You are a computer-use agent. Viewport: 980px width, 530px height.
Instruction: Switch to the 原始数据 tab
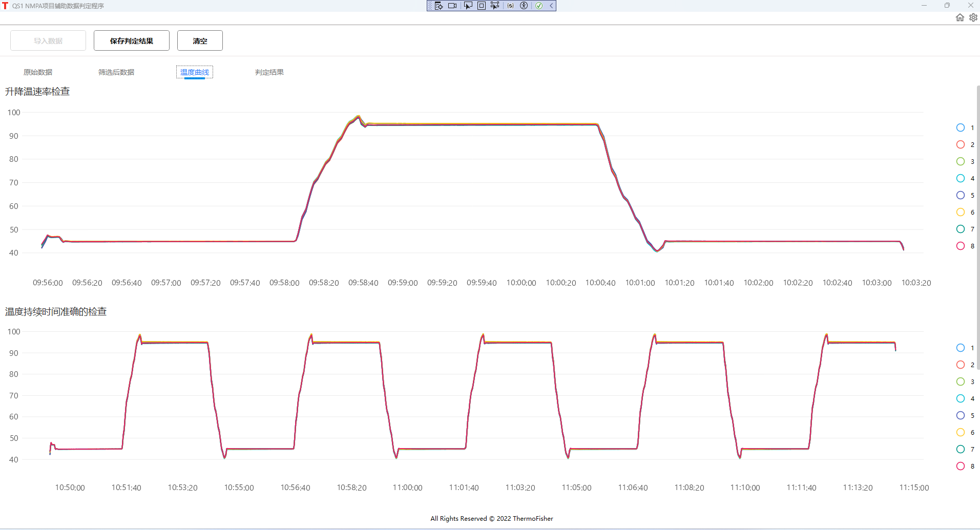point(38,72)
